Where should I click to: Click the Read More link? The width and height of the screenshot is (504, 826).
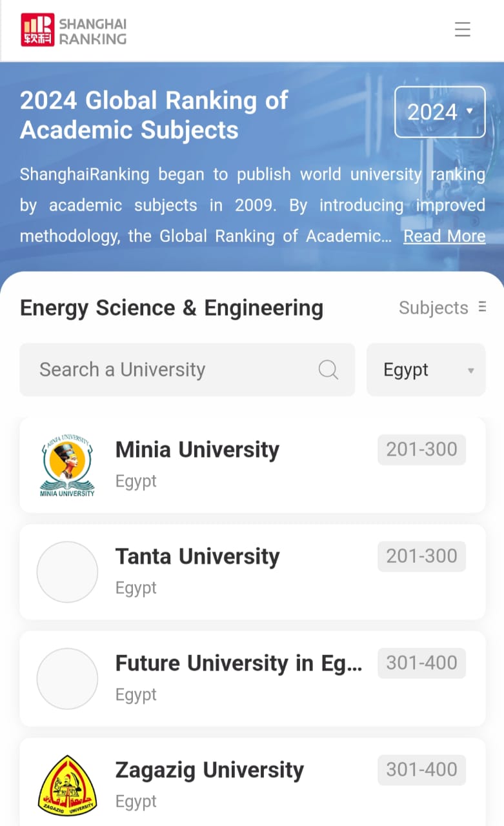(x=445, y=236)
